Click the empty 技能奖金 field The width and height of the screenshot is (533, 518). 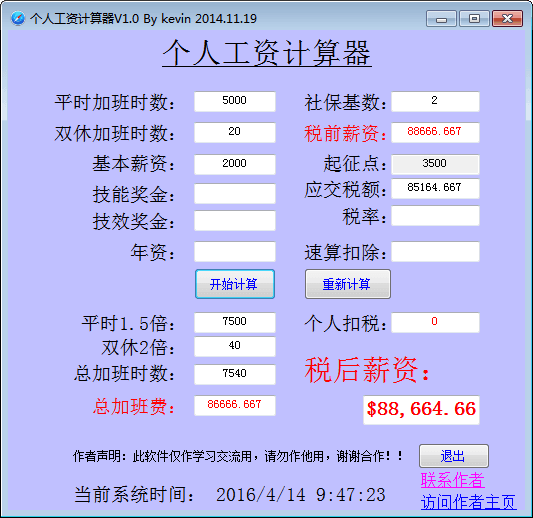coord(235,193)
